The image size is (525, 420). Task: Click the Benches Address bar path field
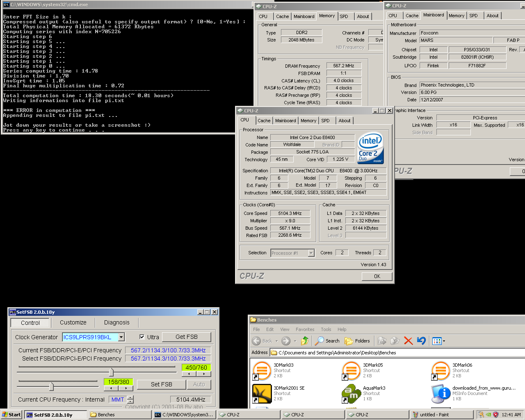point(397,352)
